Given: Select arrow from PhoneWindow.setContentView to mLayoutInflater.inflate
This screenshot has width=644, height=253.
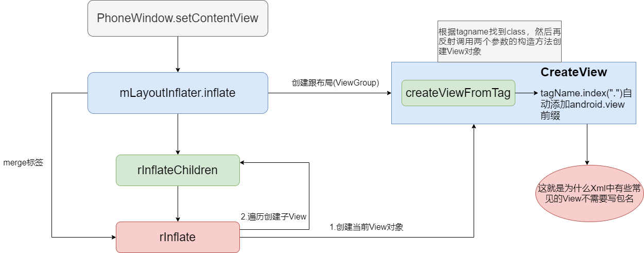Looking at the screenshot, I should point(178,54).
